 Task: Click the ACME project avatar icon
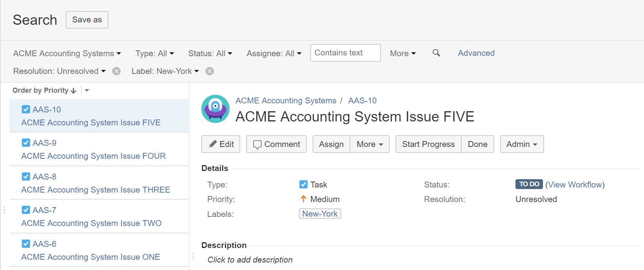click(215, 109)
